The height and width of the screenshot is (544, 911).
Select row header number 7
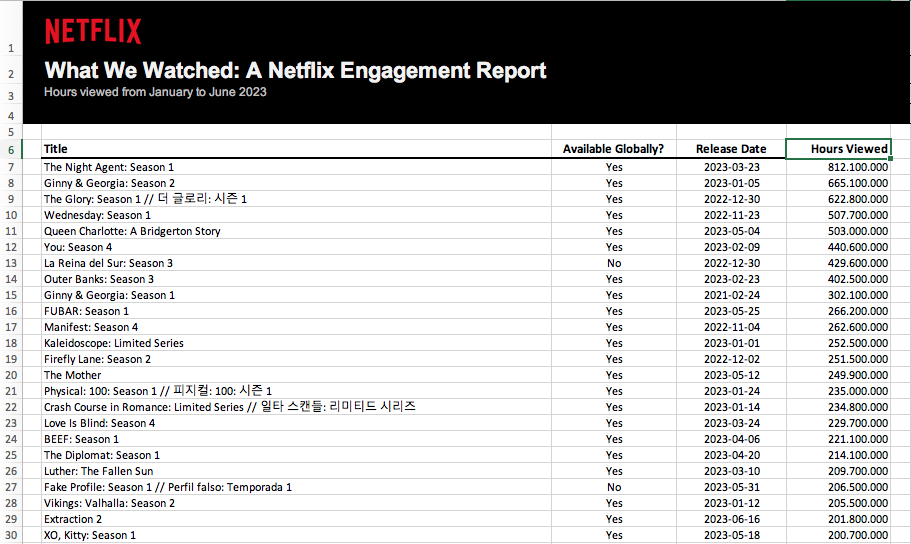[x=11, y=167]
